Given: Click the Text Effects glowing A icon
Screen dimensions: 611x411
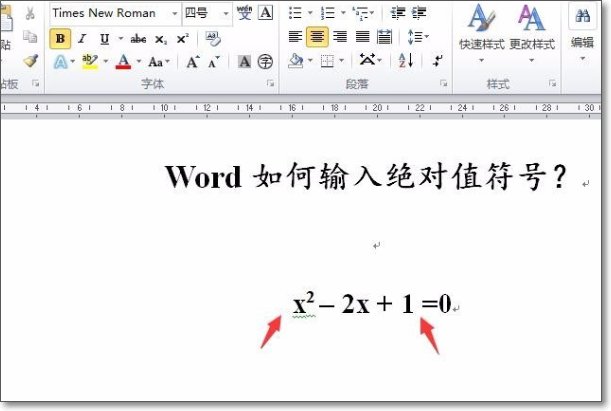Looking at the screenshot, I should [x=60, y=62].
